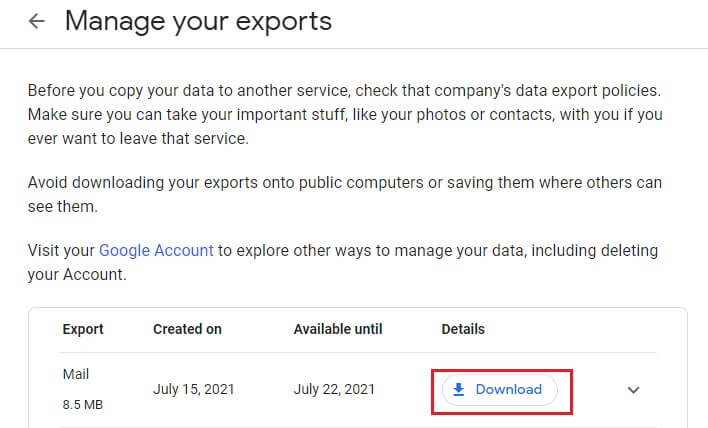Select the Mail export name
708x428 pixels.
coord(76,372)
